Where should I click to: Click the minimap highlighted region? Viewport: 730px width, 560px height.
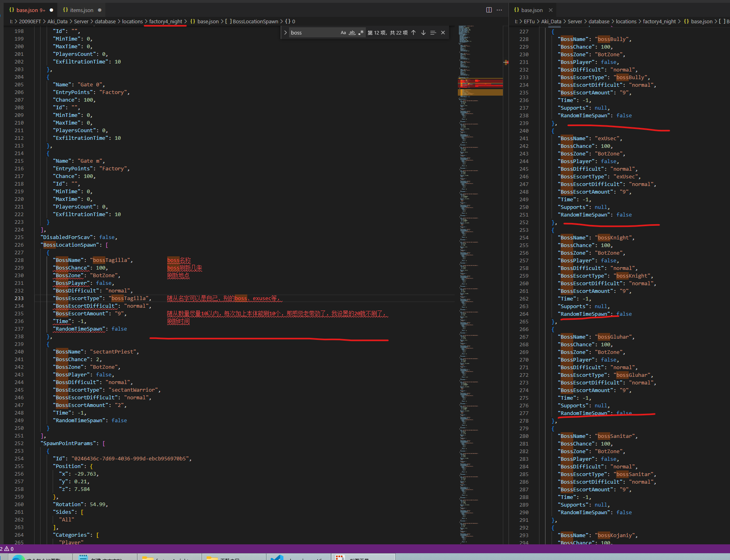pos(480,86)
